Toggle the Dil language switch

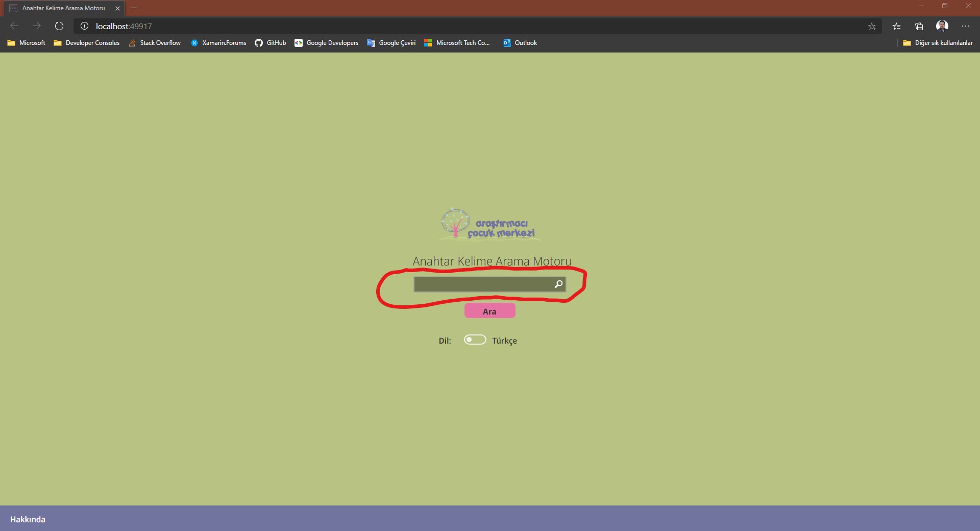click(x=475, y=340)
